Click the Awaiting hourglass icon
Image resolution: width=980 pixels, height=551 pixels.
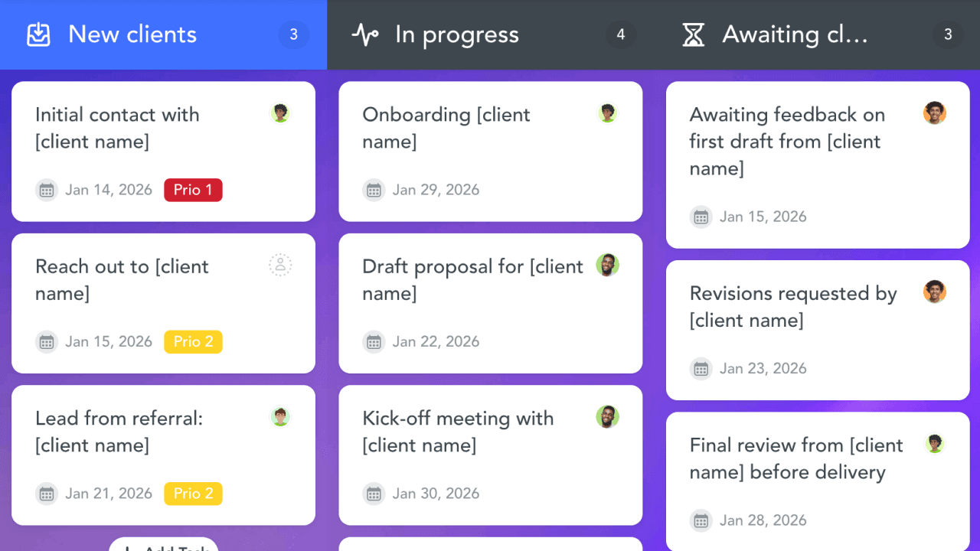click(x=693, y=34)
